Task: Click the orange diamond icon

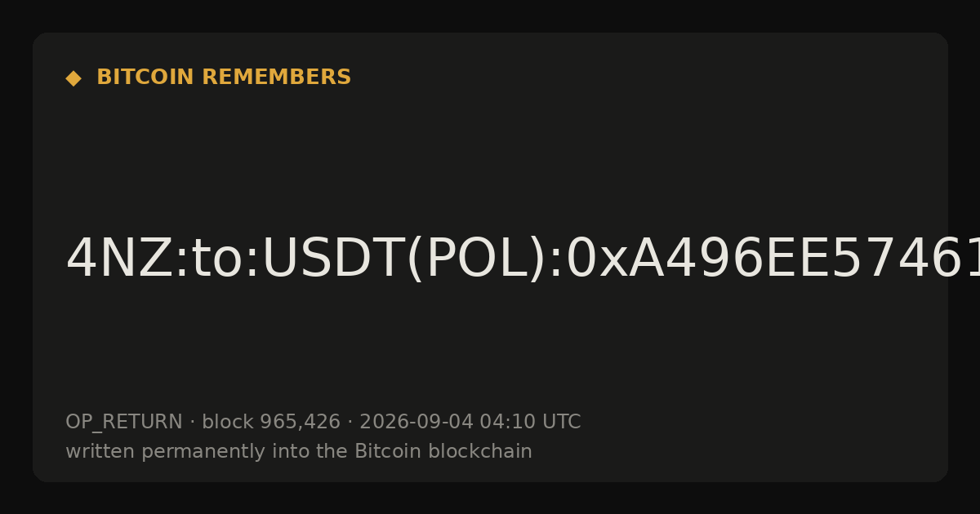Action: click(73, 78)
